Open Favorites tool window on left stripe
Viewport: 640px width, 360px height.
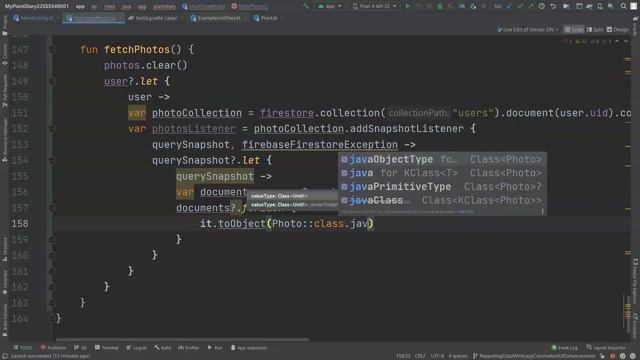[4, 282]
